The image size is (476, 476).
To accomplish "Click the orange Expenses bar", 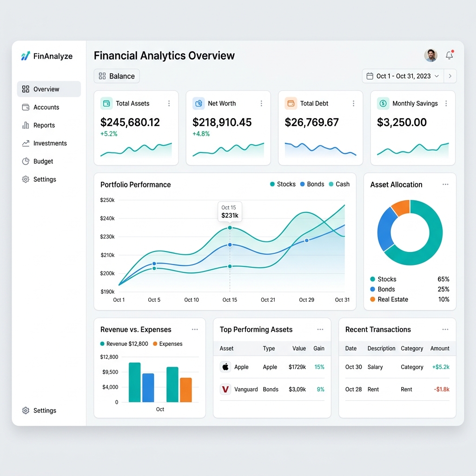I will (x=186, y=390).
